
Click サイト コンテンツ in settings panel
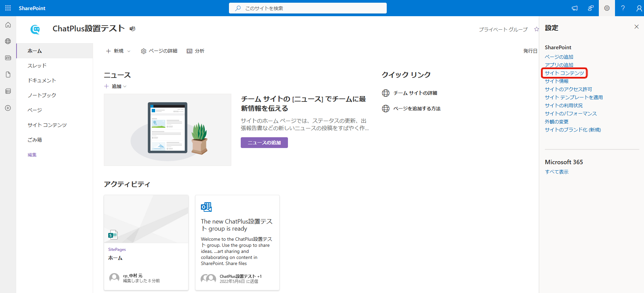click(x=564, y=73)
